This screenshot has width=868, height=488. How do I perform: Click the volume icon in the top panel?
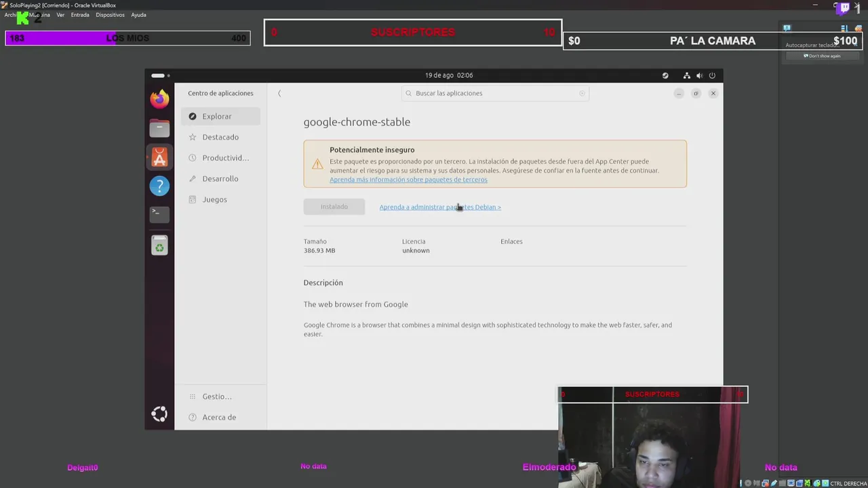point(700,75)
